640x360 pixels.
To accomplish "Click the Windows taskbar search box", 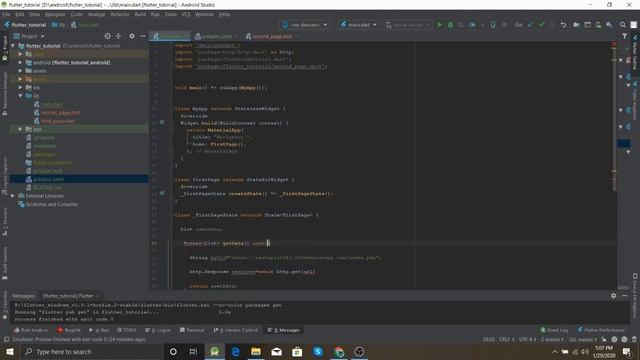I will click(x=91, y=351).
